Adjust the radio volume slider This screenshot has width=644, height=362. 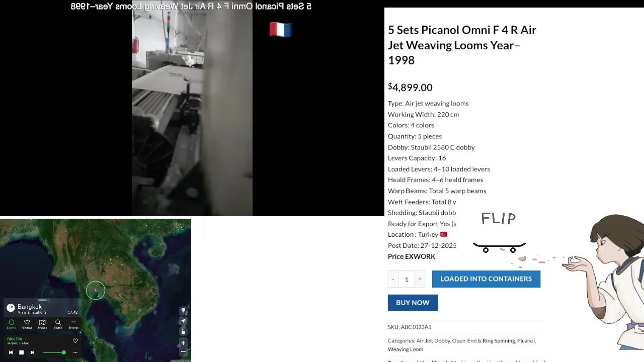[54, 352]
